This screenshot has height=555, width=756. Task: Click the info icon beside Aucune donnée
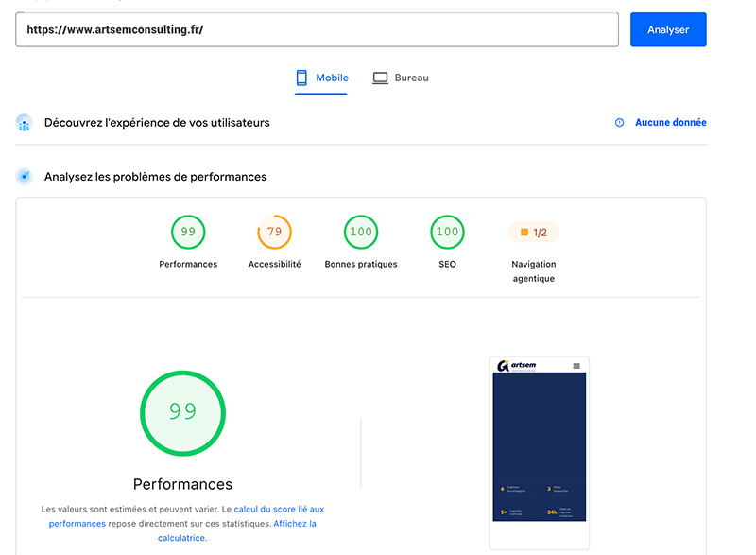click(620, 123)
